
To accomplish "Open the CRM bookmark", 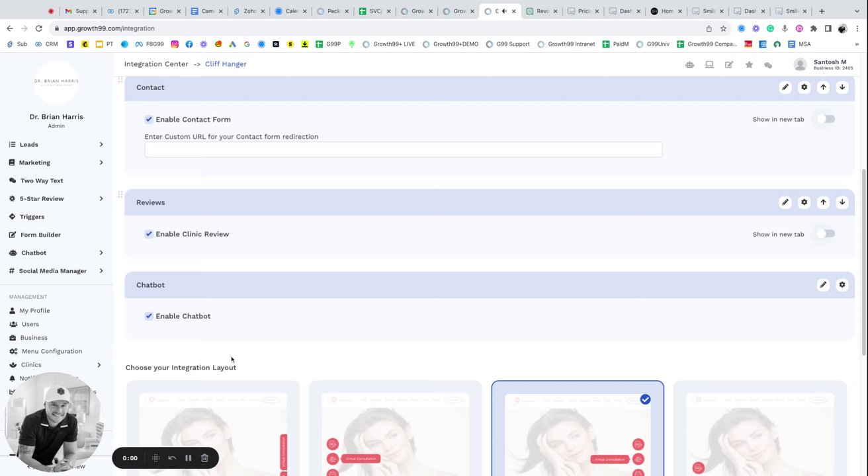I will [46, 44].
